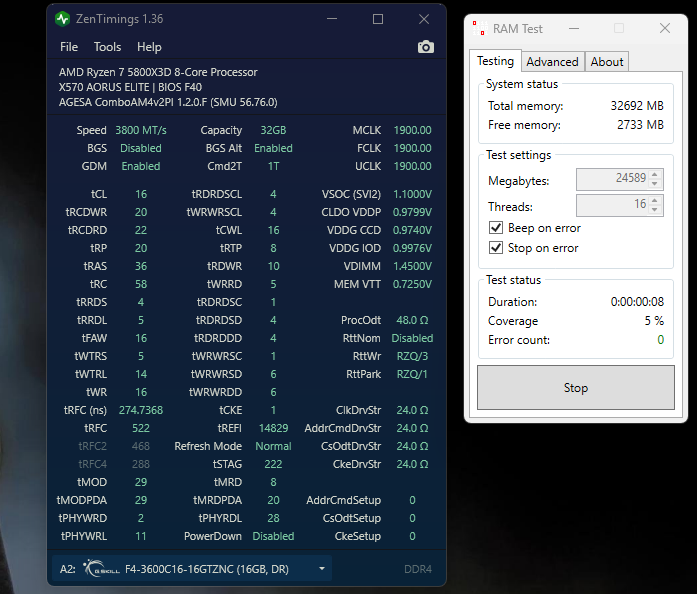Click the G.Skill logo in the module selector
The height and width of the screenshot is (594, 697).
[101, 568]
